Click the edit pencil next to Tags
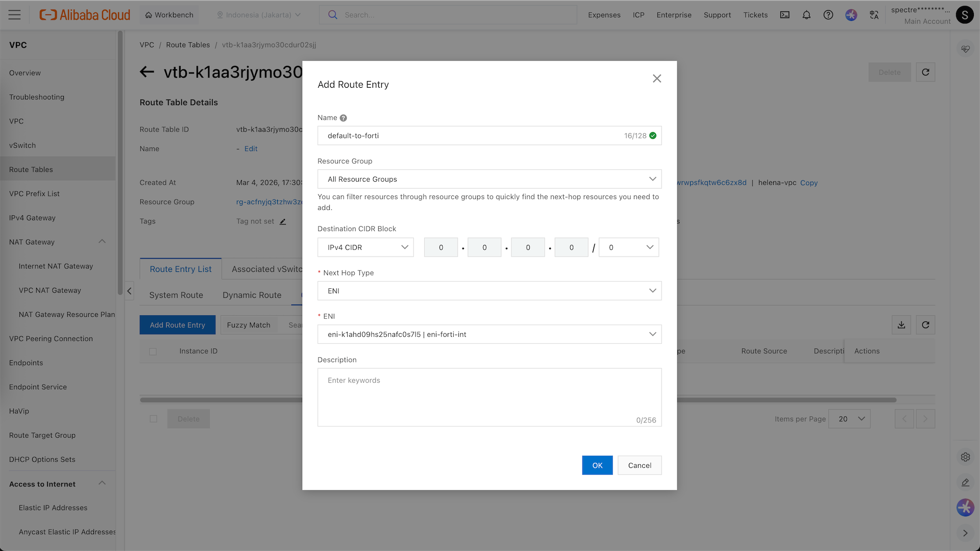Screen dimensions: 980x551 tap(283, 221)
